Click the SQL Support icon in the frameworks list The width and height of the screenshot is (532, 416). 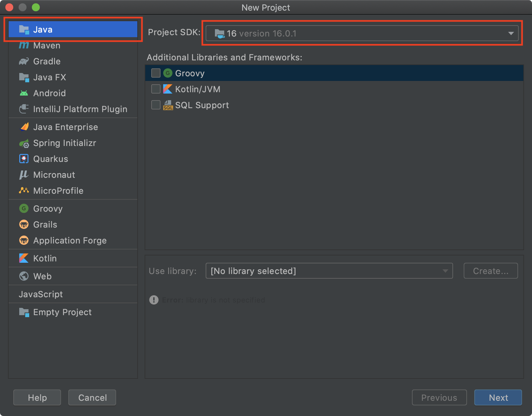point(168,105)
